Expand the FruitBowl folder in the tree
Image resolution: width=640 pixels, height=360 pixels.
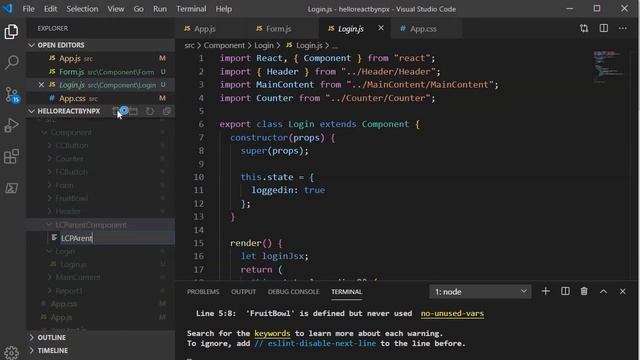click(72, 198)
